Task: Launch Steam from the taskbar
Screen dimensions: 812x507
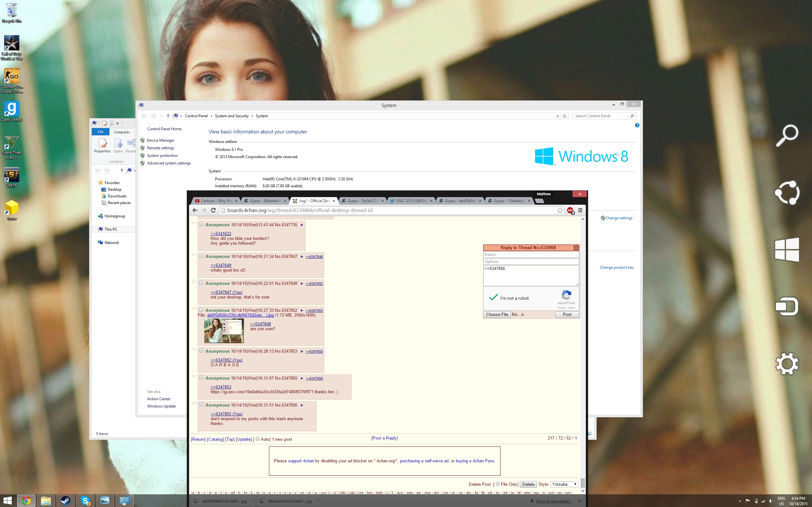Action: [x=65, y=501]
